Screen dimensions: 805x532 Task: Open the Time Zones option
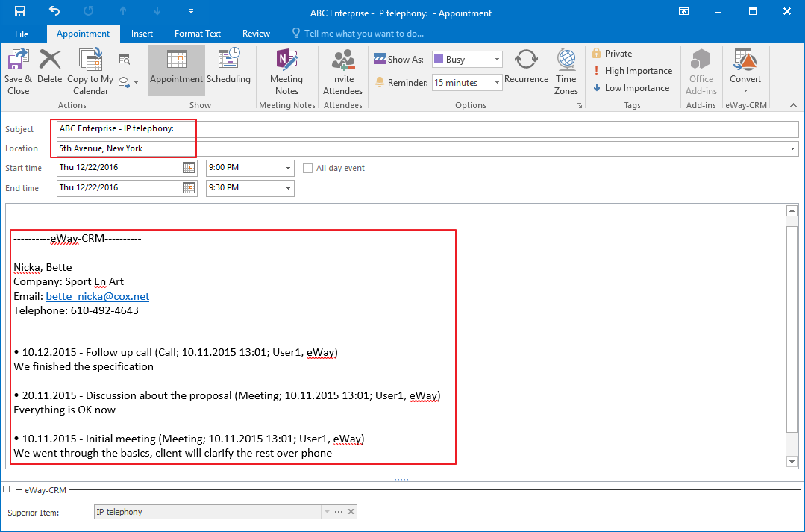[566, 71]
